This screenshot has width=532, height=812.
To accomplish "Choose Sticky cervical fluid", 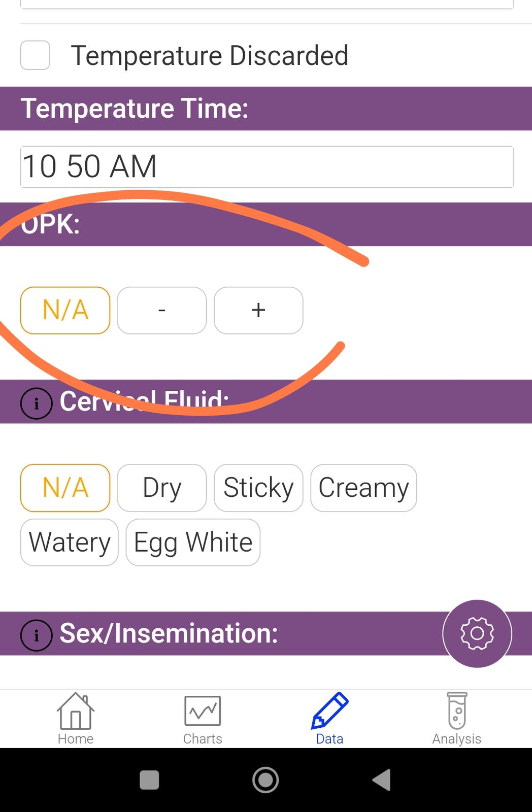I will click(x=258, y=488).
